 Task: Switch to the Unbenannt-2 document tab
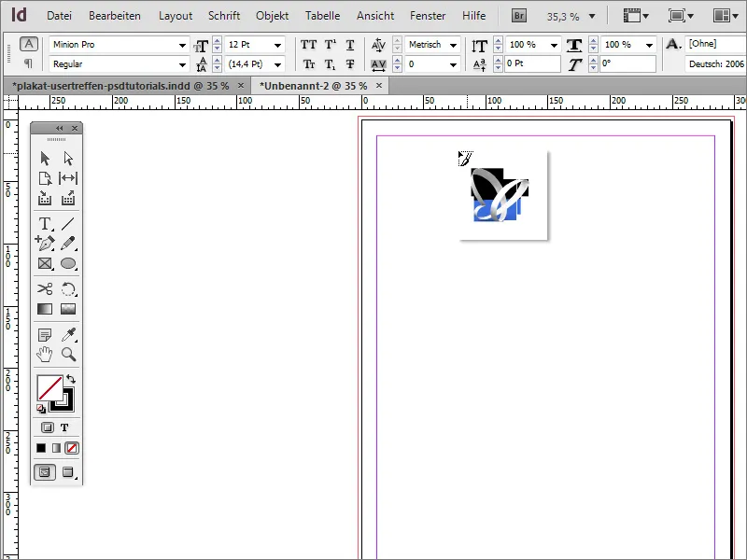point(313,83)
